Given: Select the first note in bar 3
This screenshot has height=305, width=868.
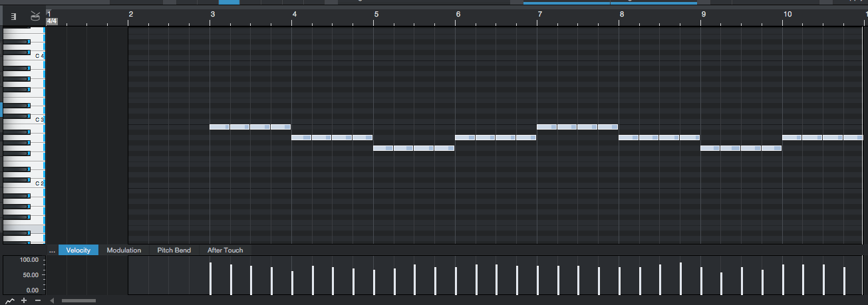Looking at the screenshot, I should coord(219,127).
